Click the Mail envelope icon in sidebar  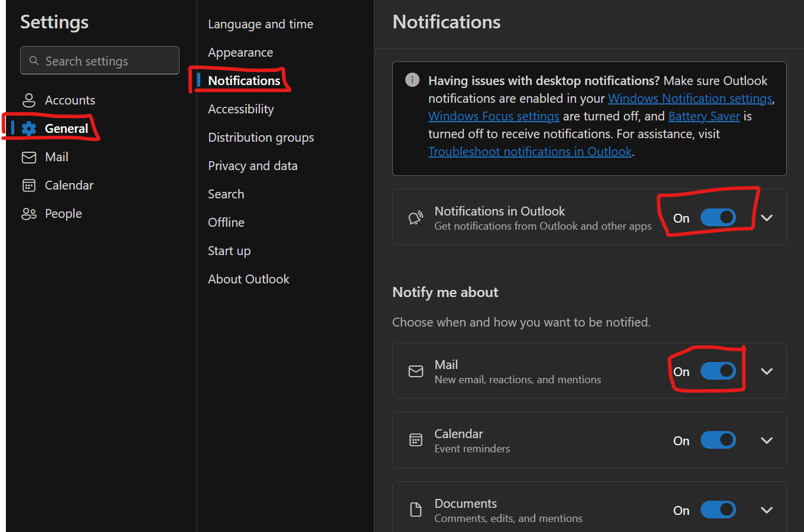point(28,157)
